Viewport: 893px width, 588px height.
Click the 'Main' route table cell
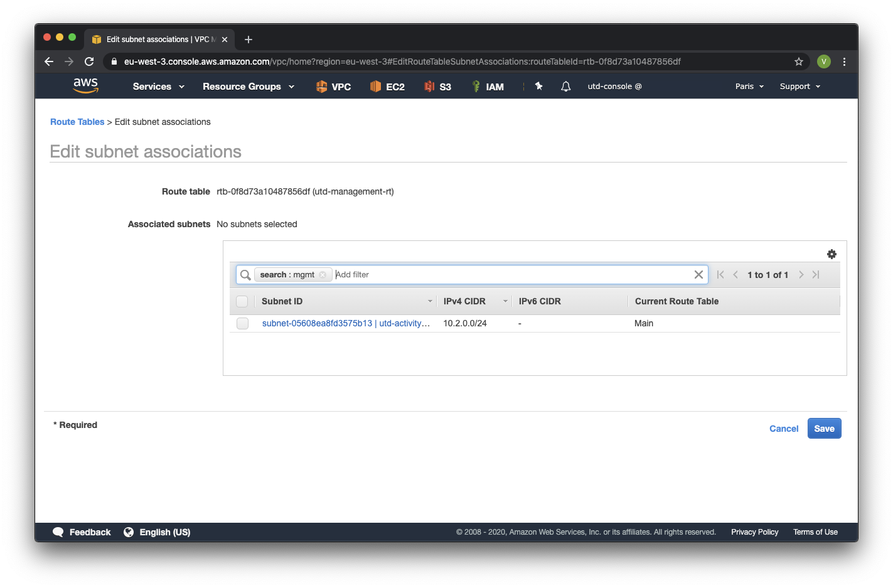644,323
